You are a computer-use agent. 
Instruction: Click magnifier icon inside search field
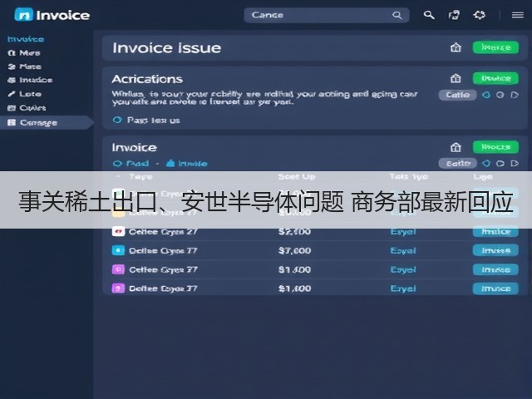coord(397,15)
